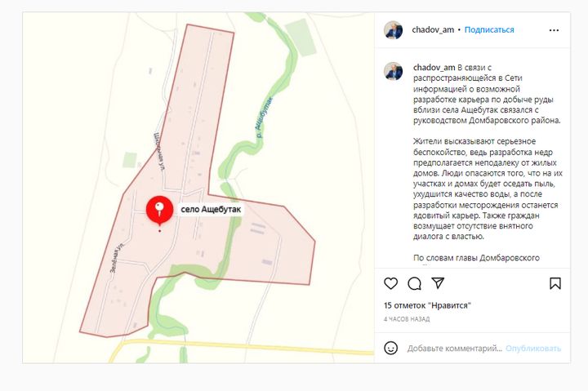Click red map pin marker
The height and width of the screenshot is (391, 588).
[x=160, y=210]
